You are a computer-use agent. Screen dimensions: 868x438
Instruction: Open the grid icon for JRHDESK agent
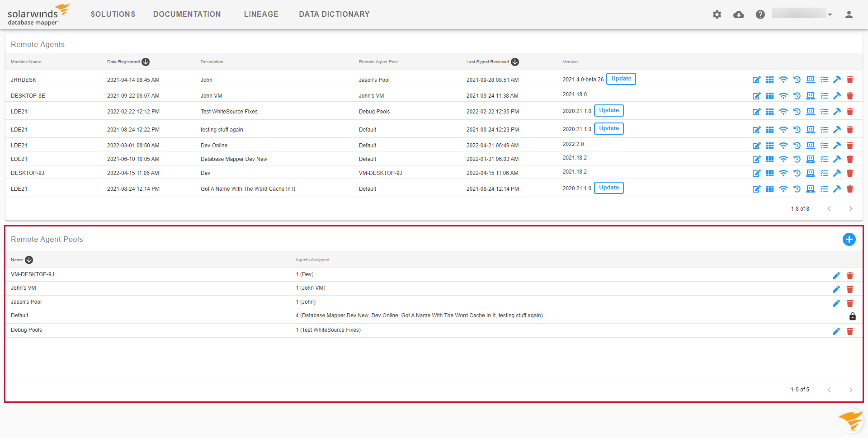pos(770,80)
